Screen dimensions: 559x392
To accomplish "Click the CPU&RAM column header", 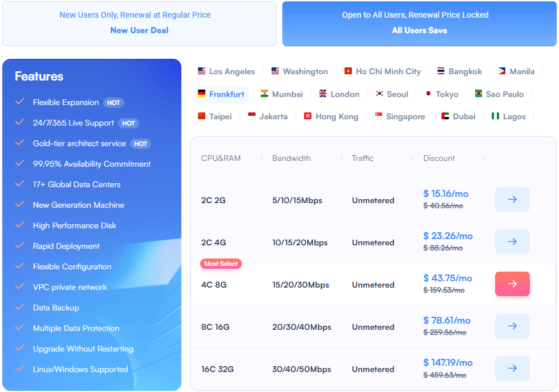I will tap(221, 159).
